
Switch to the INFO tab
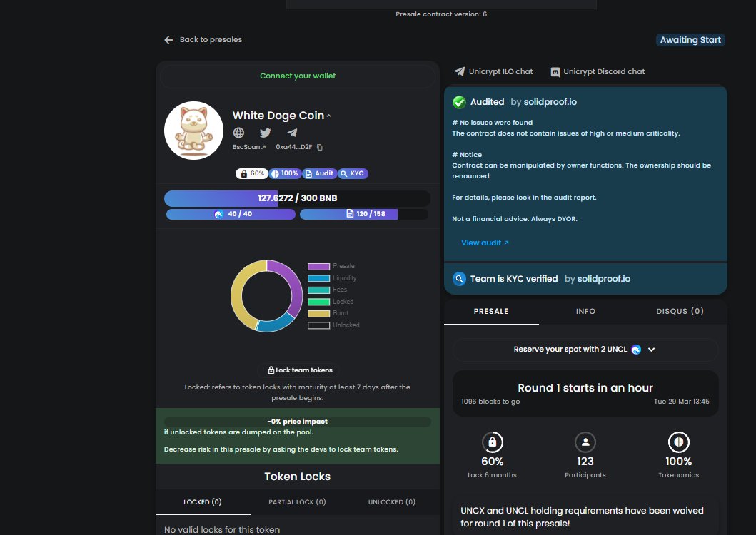(x=585, y=311)
